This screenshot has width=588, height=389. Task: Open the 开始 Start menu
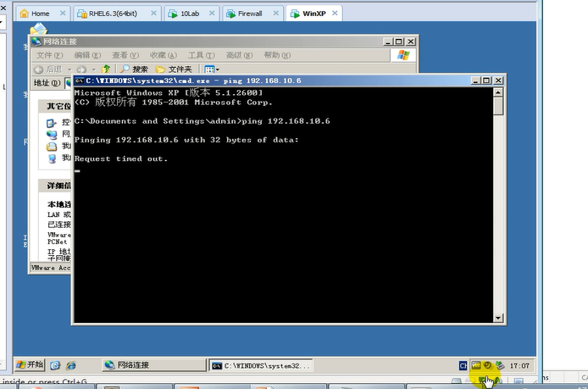point(30,365)
